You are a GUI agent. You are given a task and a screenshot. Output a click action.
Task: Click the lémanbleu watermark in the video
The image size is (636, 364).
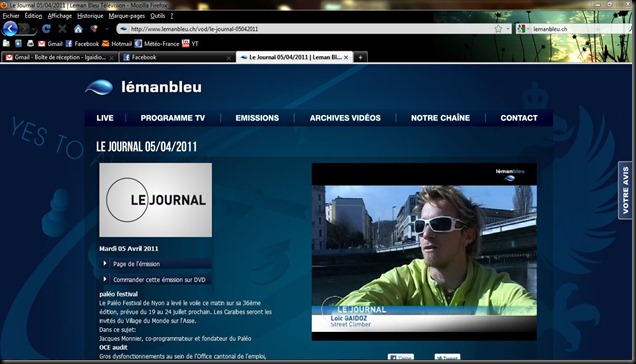(510, 174)
